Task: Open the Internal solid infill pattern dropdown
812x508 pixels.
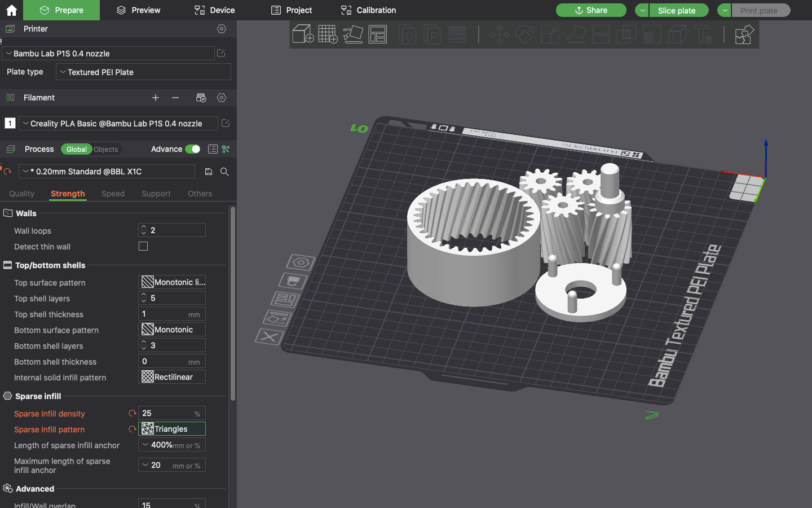Action: tap(172, 377)
